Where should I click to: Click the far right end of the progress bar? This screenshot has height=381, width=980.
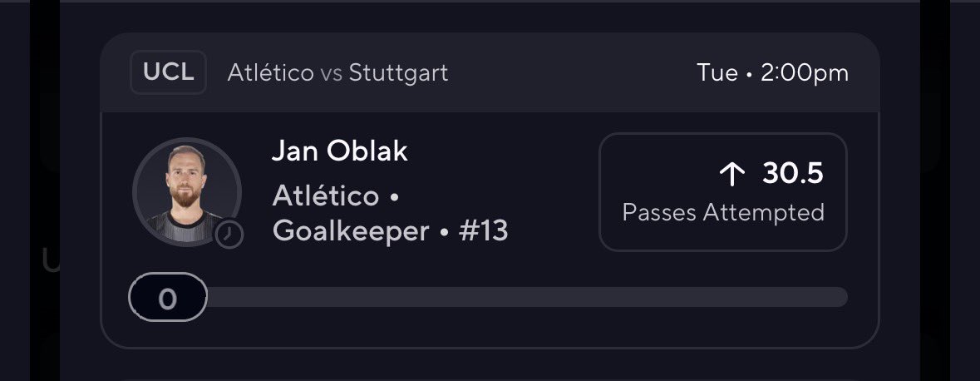[x=841, y=297]
